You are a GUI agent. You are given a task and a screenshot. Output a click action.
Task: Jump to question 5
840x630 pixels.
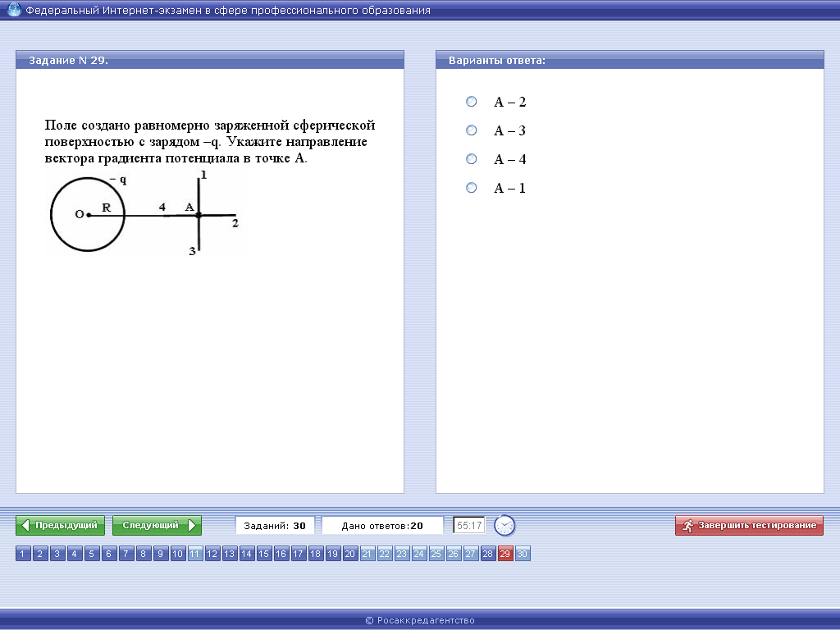(x=92, y=554)
